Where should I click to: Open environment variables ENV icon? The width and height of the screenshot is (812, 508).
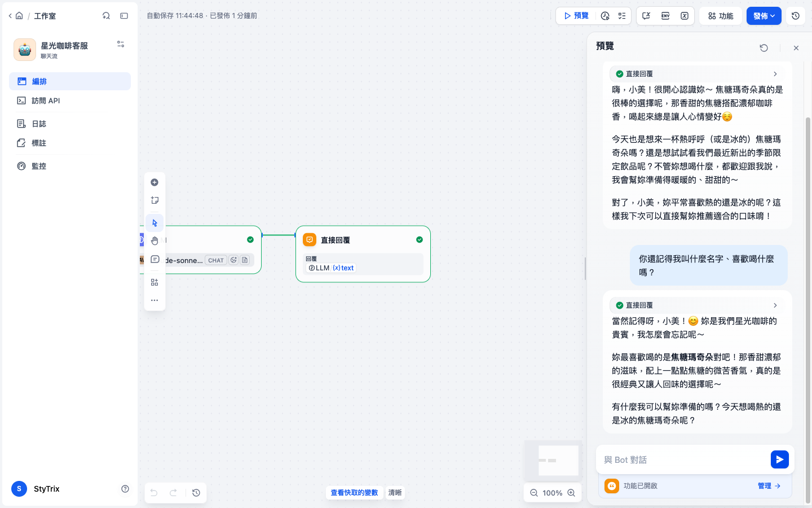(665, 16)
